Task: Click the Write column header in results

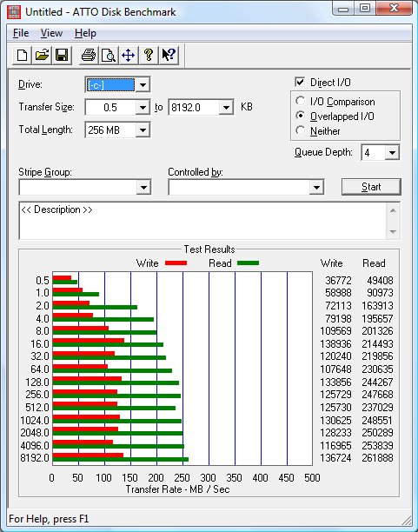Action: pyautogui.click(x=331, y=263)
